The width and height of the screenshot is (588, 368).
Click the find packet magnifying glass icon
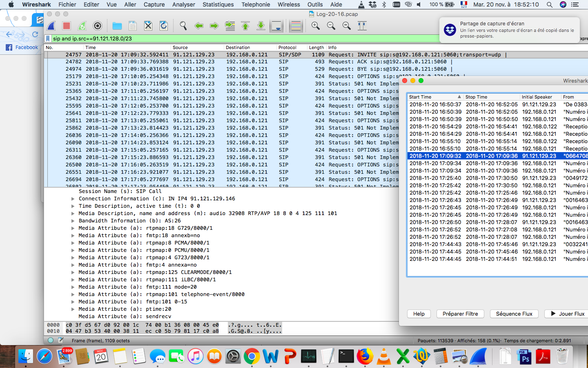click(183, 26)
